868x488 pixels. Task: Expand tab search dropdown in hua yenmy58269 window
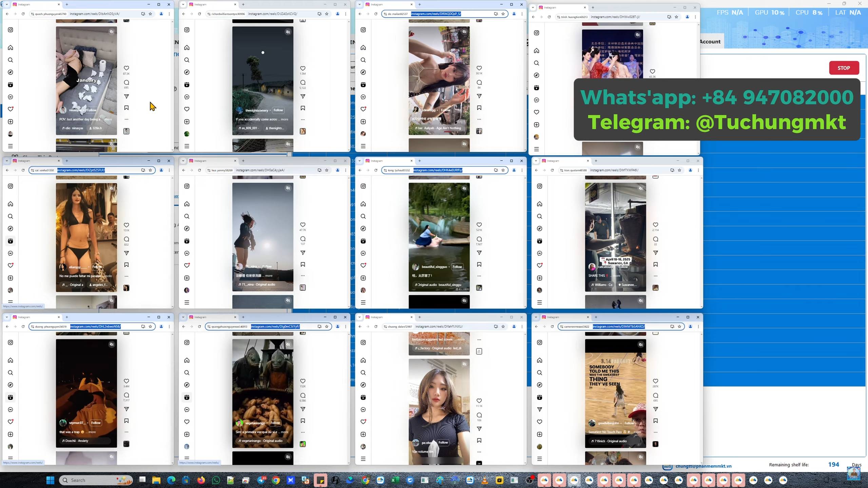click(x=183, y=161)
